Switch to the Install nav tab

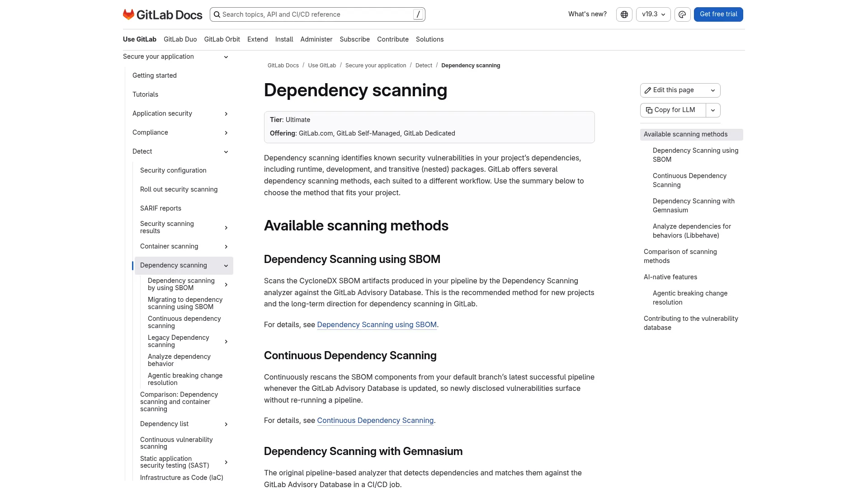[x=284, y=39]
